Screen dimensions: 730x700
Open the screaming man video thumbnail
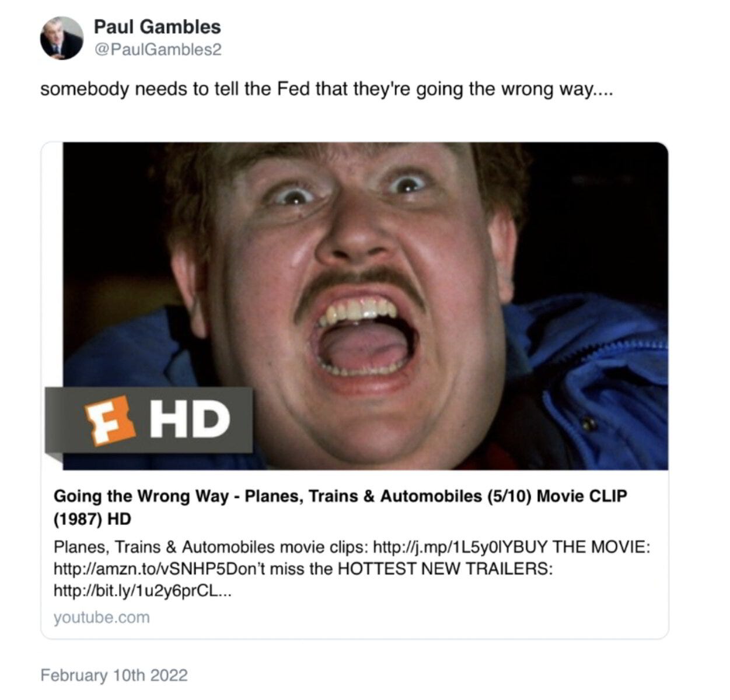tap(365, 306)
